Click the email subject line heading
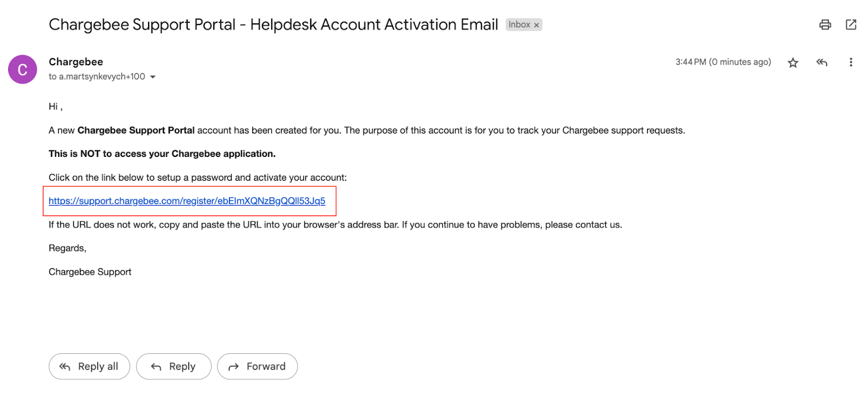The height and width of the screenshot is (400, 868). [x=273, y=24]
